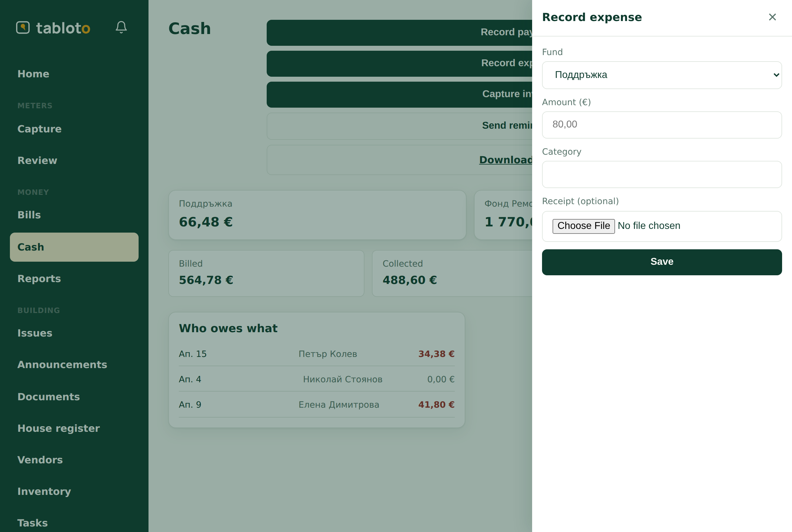This screenshot has height=532, width=792.
Task: Open the Fund dropdown showing Поддръжка
Action: click(x=662, y=75)
